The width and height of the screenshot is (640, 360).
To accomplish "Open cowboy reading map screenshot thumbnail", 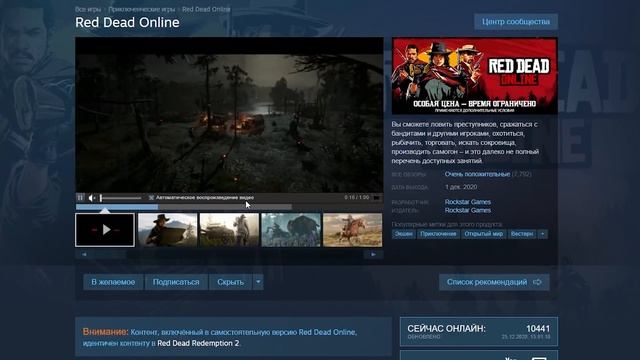I will pyautogui.click(x=167, y=230).
